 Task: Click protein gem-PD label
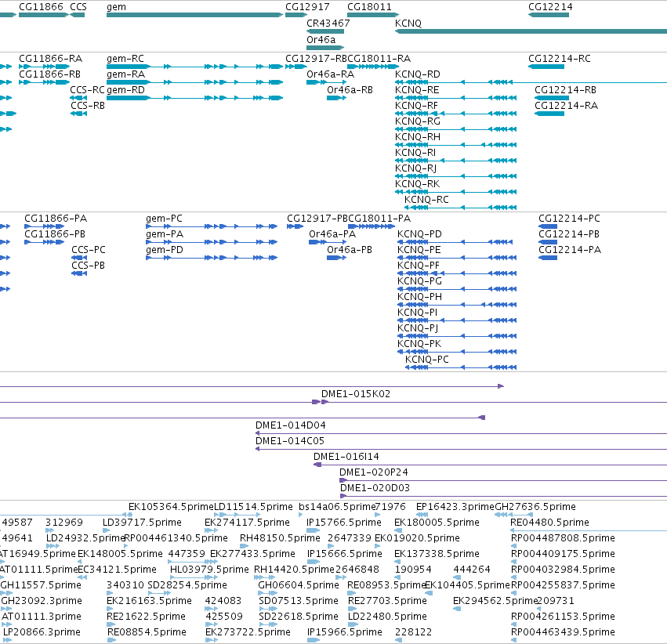[164, 249]
